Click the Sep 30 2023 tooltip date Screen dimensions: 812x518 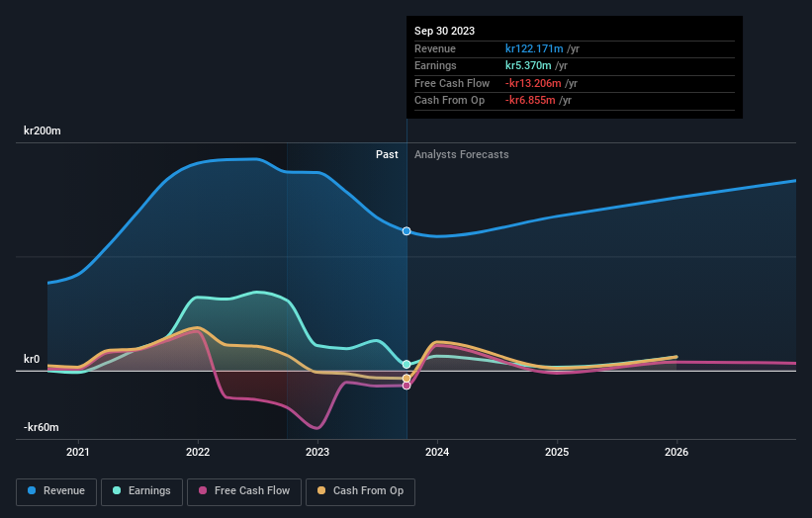(x=444, y=31)
